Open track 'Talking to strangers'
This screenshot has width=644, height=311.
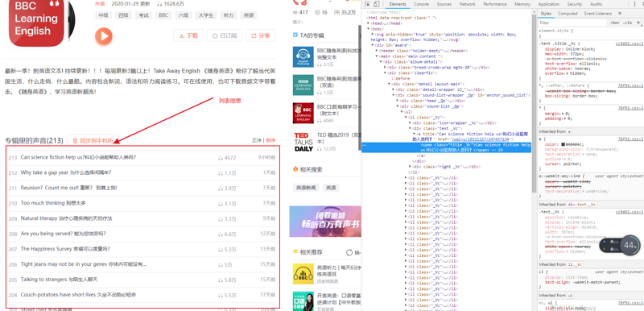pyautogui.click(x=59, y=280)
